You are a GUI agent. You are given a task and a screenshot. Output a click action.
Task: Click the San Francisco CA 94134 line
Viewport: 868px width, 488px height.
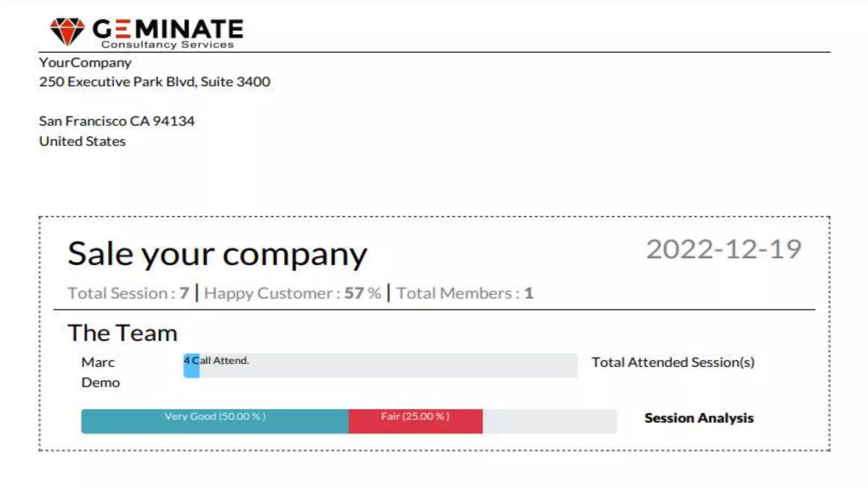coord(117,121)
